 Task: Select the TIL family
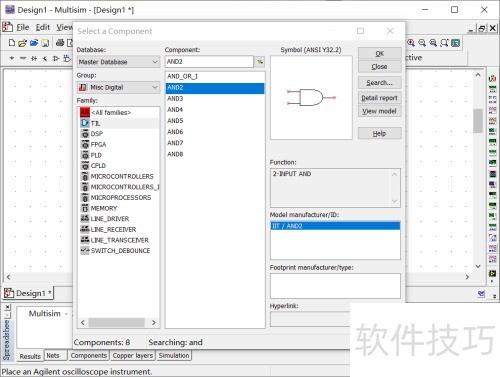point(119,123)
